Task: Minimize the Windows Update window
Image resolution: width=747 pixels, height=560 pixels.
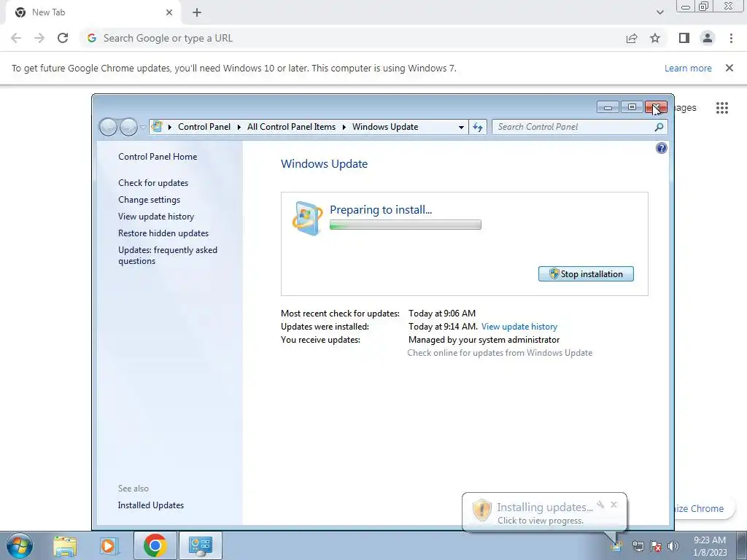Action: (608, 107)
